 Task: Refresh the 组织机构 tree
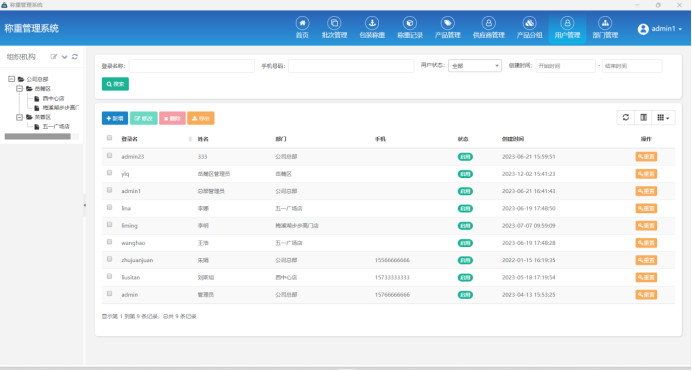coord(75,57)
